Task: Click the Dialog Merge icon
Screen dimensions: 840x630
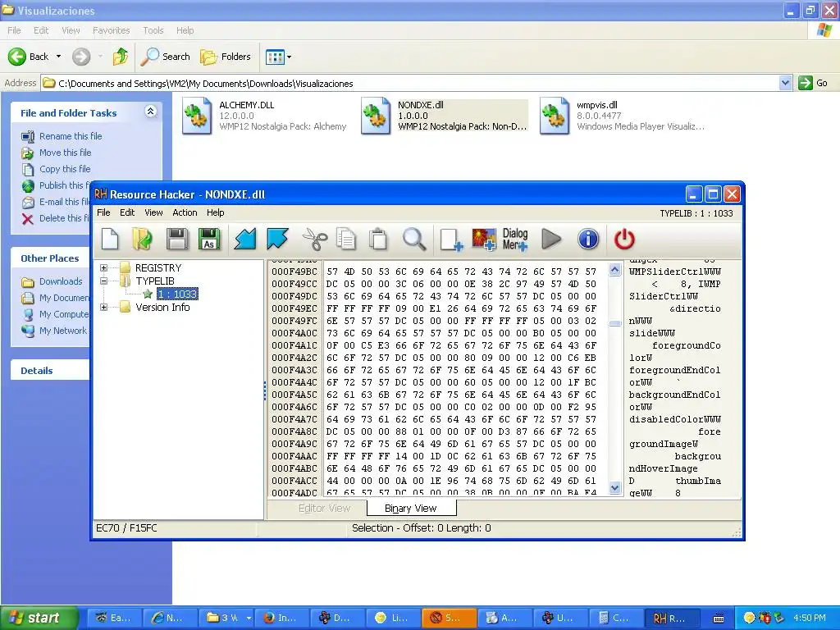Action: point(515,239)
